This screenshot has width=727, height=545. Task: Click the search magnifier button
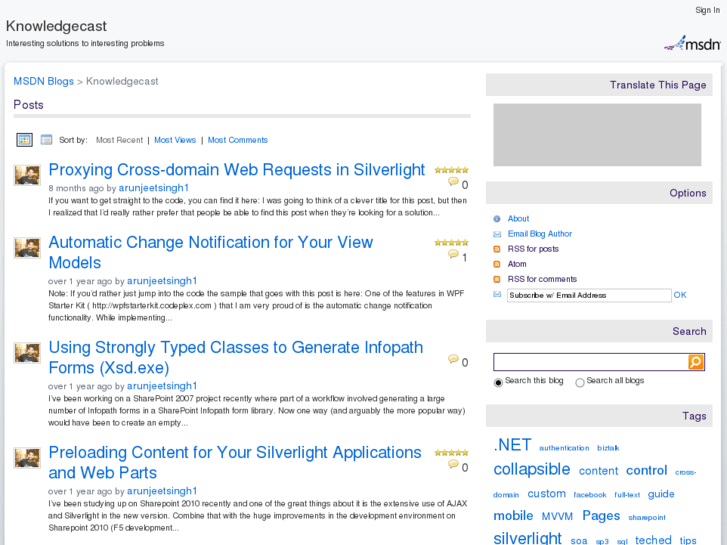coord(695,362)
